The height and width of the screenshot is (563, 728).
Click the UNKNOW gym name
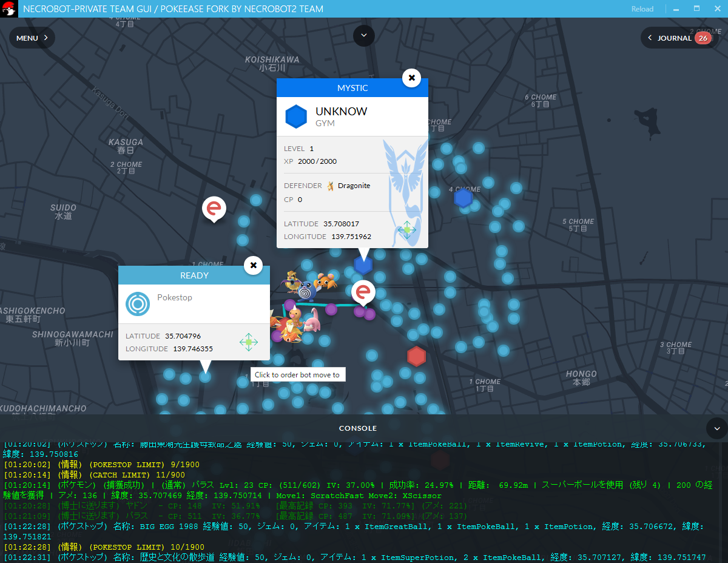(x=341, y=112)
